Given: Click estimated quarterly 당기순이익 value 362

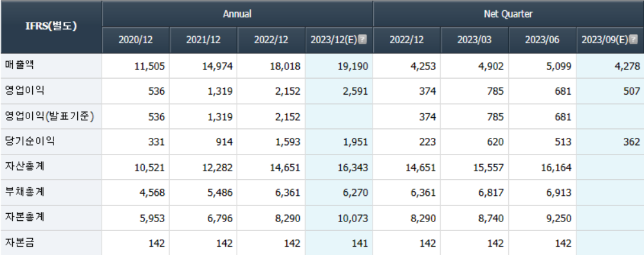Looking at the screenshot, I should (632, 142).
